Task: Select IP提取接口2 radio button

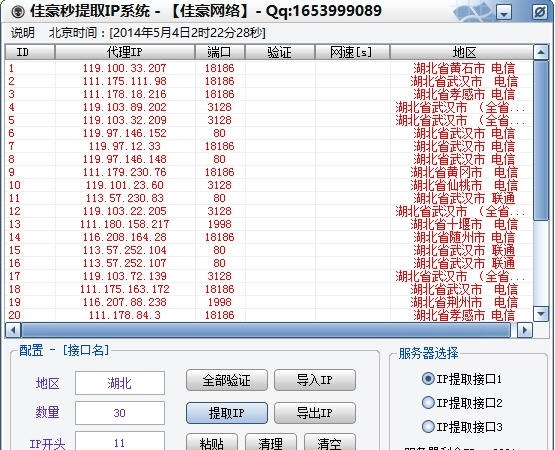Action: [462, 403]
